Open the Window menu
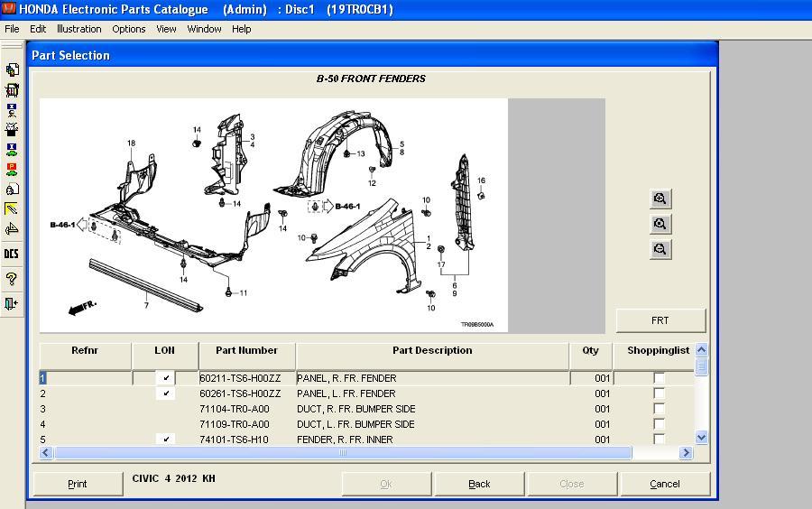This screenshot has width=812, height=509. coord(204,29)
